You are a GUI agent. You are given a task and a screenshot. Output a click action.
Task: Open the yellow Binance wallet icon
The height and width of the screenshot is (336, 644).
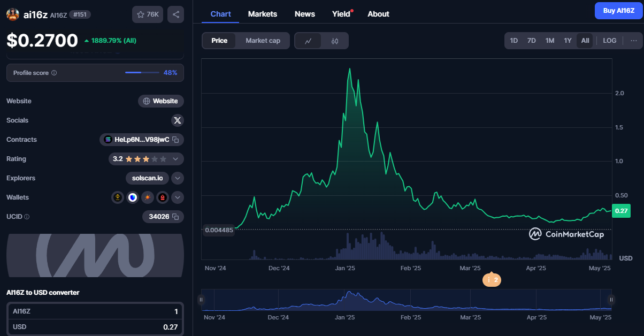tap(118, 197)
